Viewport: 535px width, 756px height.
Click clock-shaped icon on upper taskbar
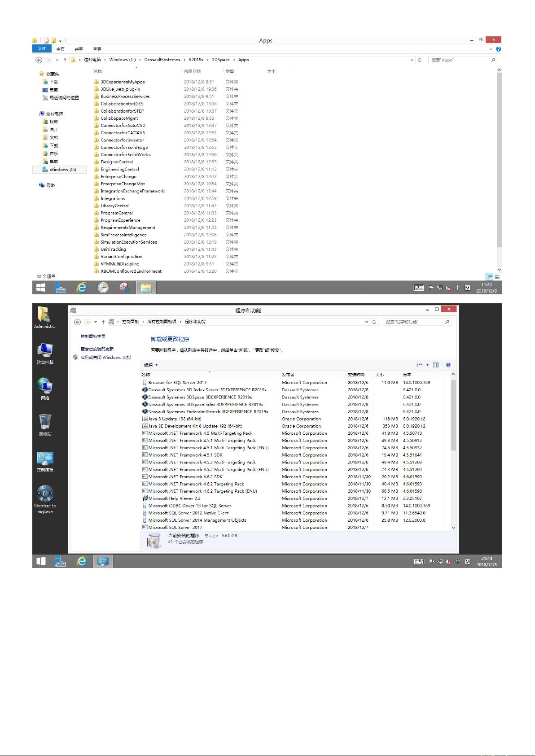pyautogui.click(x=103, y=288)
